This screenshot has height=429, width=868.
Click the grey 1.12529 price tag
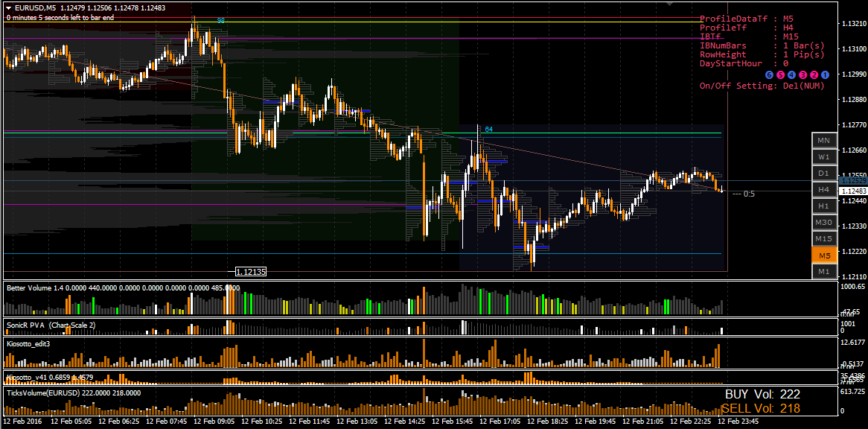tap(853, 181)
